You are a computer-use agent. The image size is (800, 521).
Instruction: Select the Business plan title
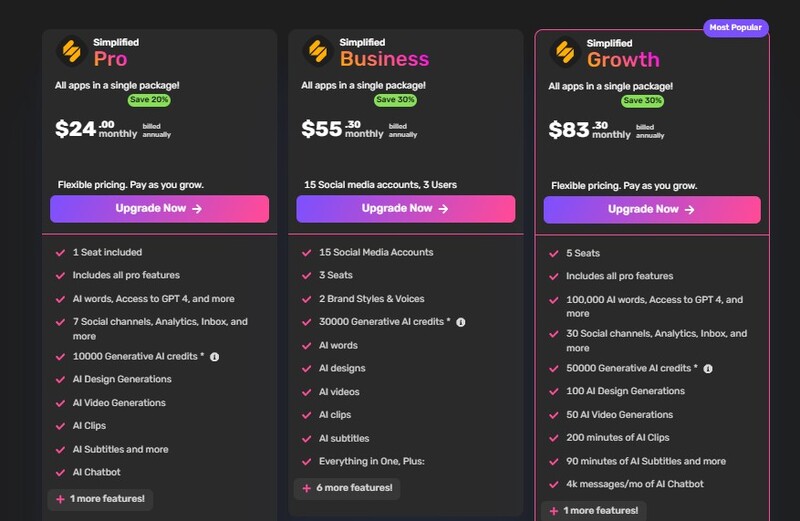pos(384,59)
